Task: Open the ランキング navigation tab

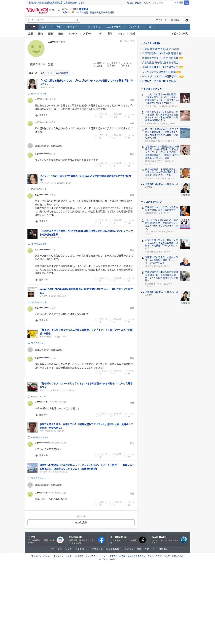Action: pos(133,27)
